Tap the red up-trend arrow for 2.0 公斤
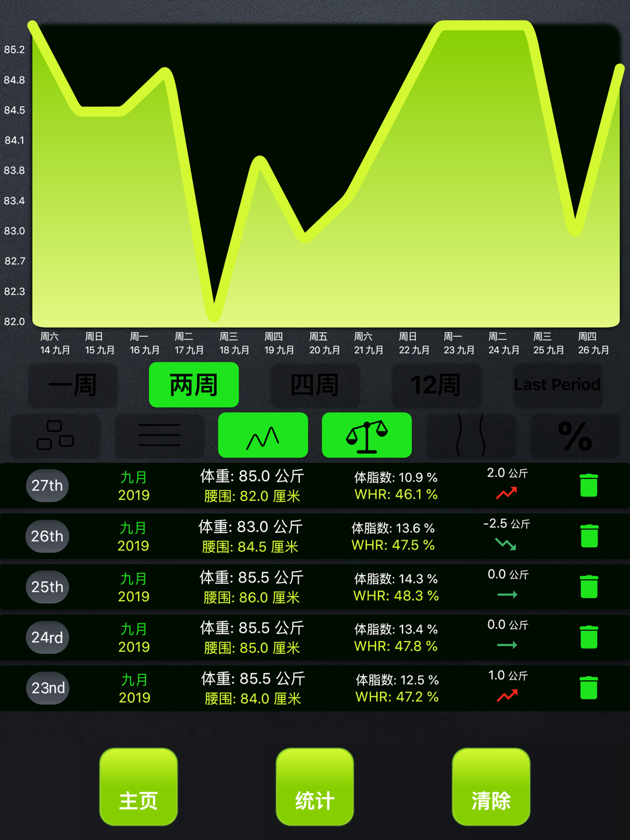The height and width of the screenshot is (840, 630). coord(507,494)
